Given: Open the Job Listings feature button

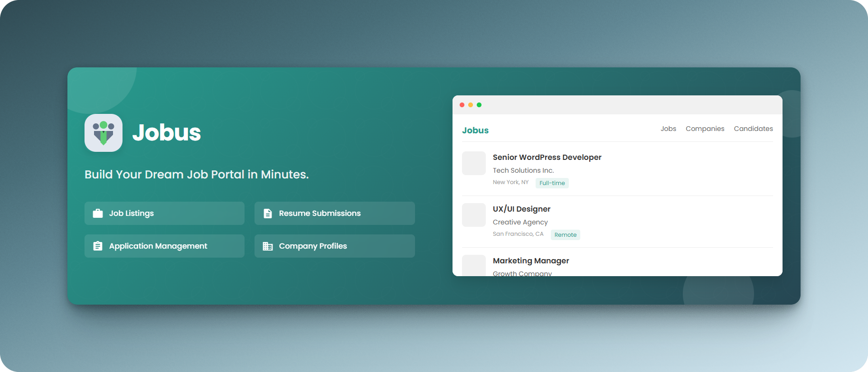Looking at the screenshot, I should [164, 213].
